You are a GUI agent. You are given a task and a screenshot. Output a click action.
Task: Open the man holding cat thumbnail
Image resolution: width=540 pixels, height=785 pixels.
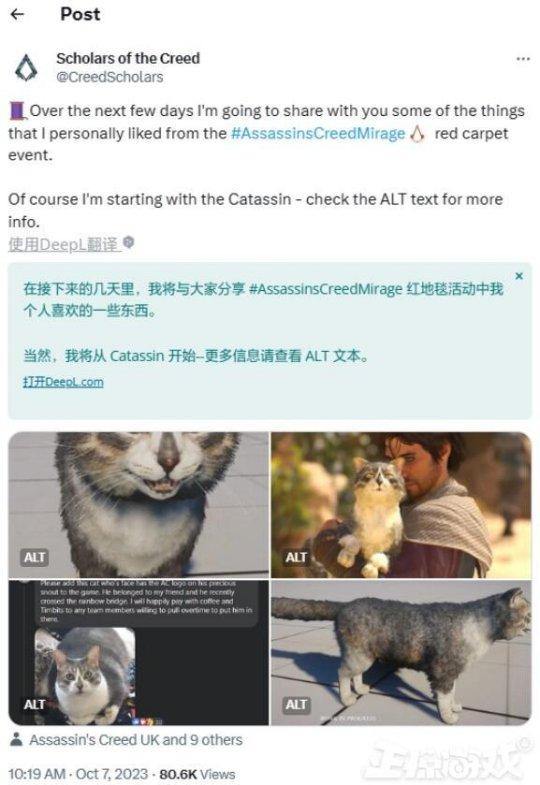pos(401,505)
